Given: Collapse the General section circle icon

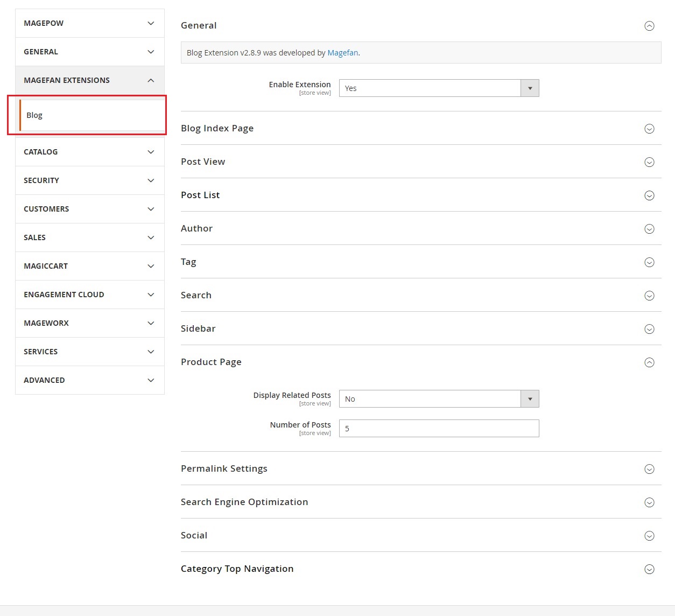Looking at the screenshot, I should (649, 26).
